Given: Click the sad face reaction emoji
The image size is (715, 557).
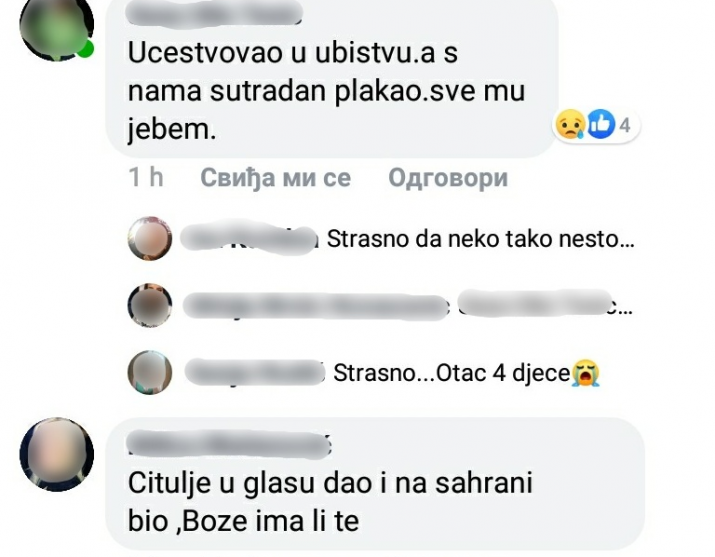Looking at the screenshot, I should click(568, 124).
